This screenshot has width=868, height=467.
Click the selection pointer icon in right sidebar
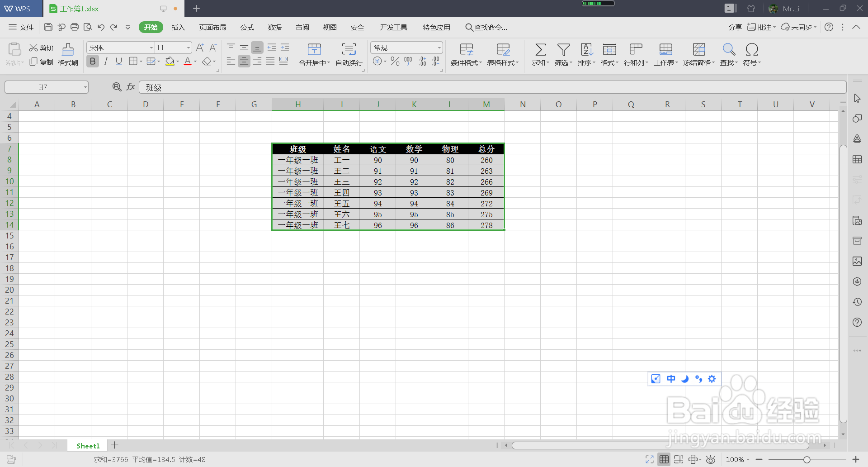point(857,98)
